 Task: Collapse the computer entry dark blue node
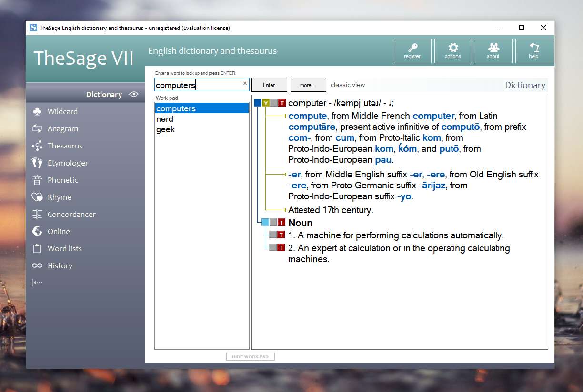click(x=258, y=103)
